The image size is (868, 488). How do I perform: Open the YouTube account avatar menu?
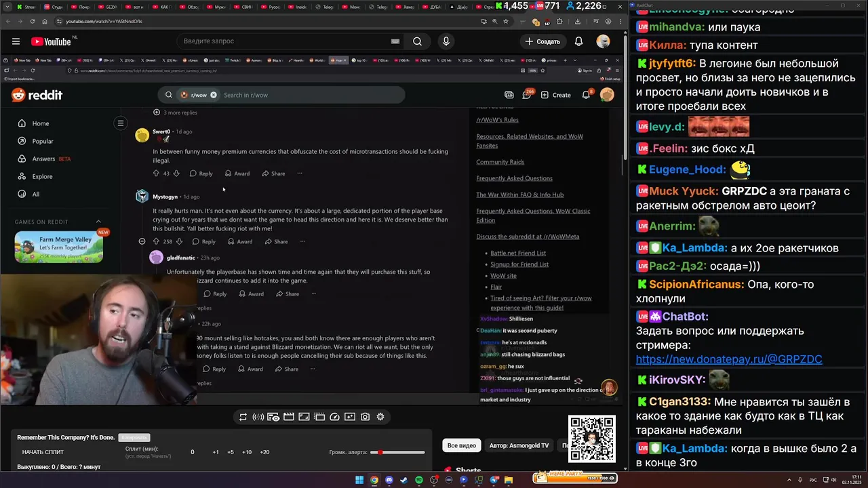pos(603,41)
